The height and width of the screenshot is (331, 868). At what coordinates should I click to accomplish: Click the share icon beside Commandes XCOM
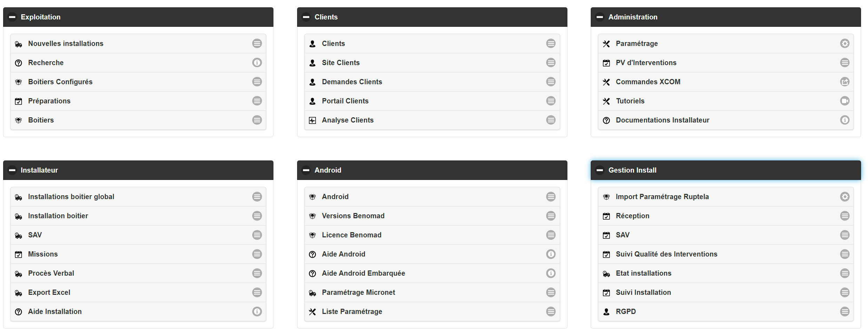[x=844, y=82]
